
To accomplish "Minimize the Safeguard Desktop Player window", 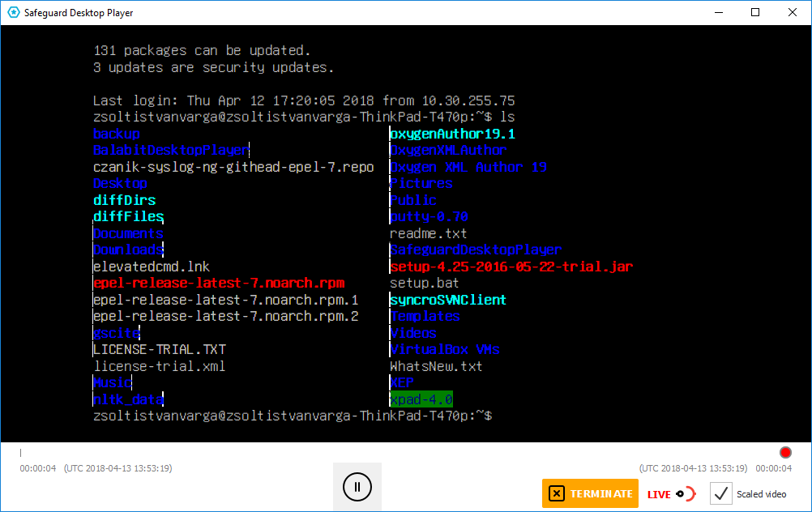I will coord(718,12).
